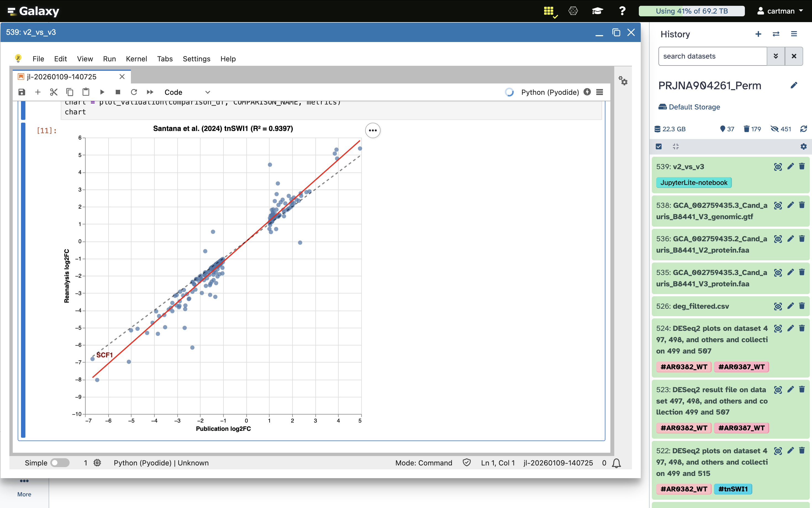Click the storage usage progress bar
The width and height of the screenshot is (812, 508).
click(692, 11)
